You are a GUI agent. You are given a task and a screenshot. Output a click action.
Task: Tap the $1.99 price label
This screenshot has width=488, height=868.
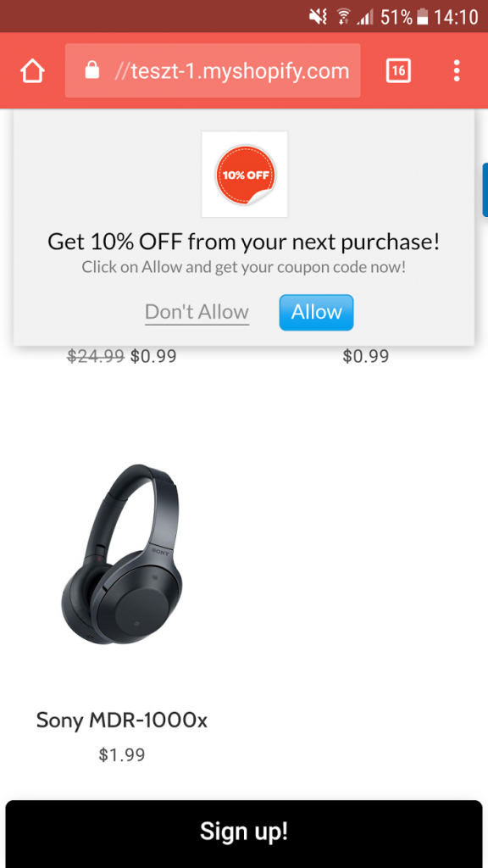[x=122, y=754]
